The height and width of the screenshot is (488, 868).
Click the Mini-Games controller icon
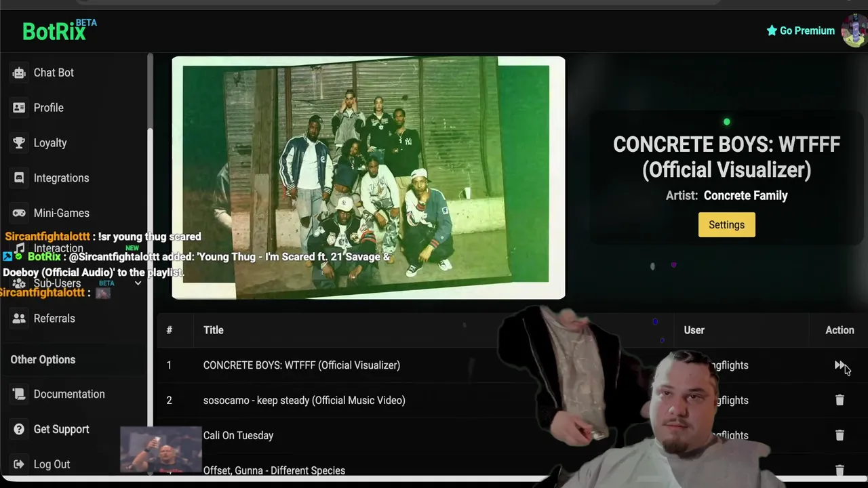pyautogui.click(x=19, y=213)
